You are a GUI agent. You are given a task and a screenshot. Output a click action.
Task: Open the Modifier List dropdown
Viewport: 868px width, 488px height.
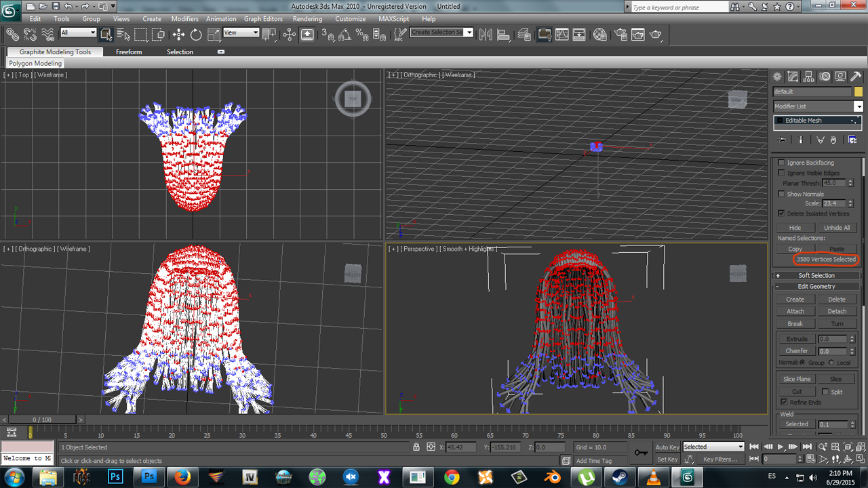pyautogui.click(x=818, y=106)
